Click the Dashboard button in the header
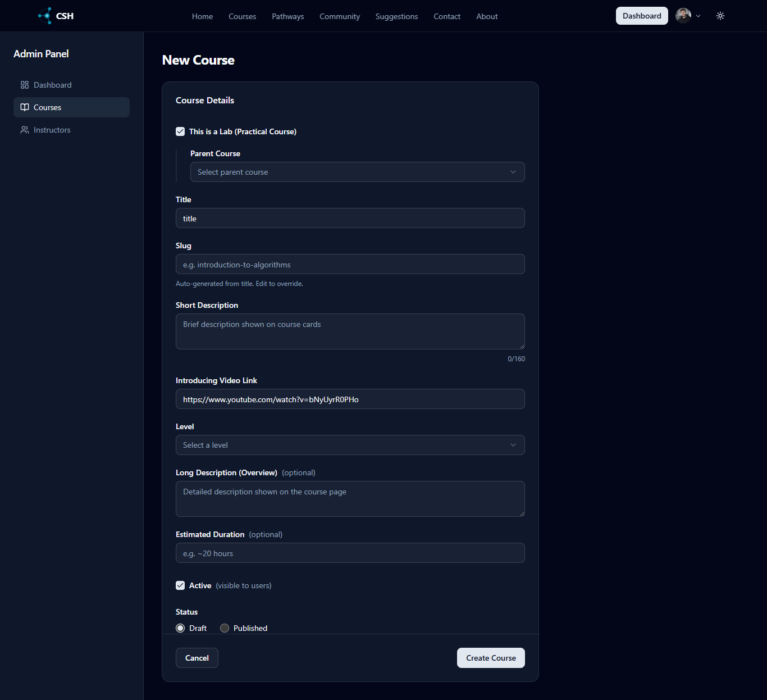This screenshot has height=700, width=767. point(642,16)
